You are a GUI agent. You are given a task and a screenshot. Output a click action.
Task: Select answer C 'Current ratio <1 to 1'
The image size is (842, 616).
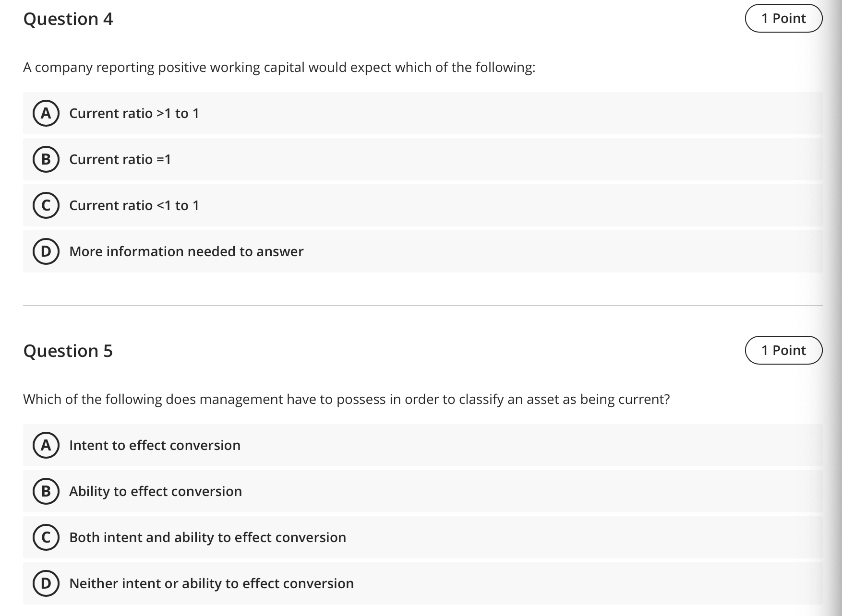[x=134, y=205]
